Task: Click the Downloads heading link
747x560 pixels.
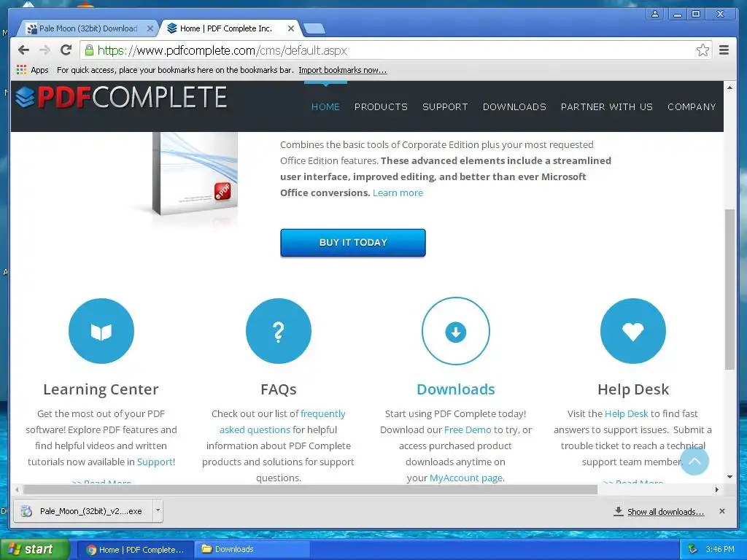Action: [455, 389]
